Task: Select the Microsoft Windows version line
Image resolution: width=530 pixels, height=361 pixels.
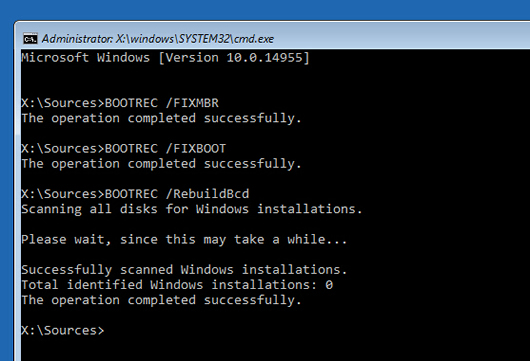Action: [x=165, y=57]
